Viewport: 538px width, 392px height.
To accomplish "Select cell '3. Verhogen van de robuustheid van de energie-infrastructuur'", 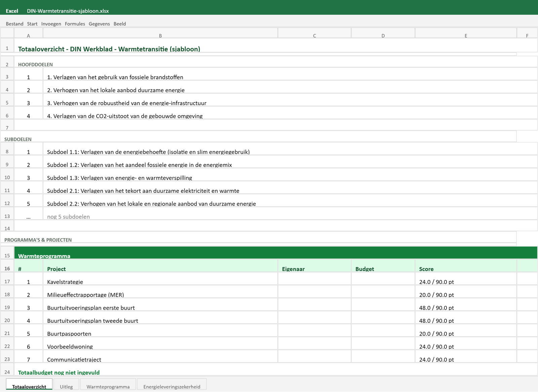I will tap(290, 100).
